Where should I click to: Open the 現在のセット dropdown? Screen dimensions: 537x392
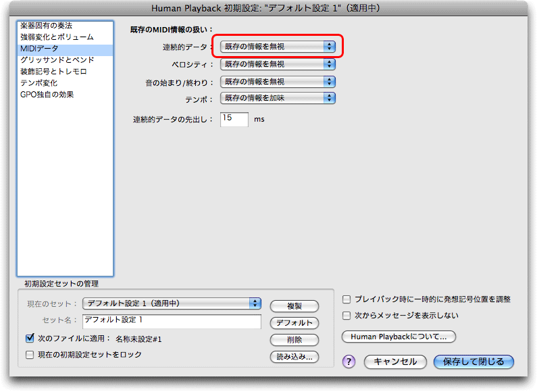pyautogui.click(x=172, y=303)
